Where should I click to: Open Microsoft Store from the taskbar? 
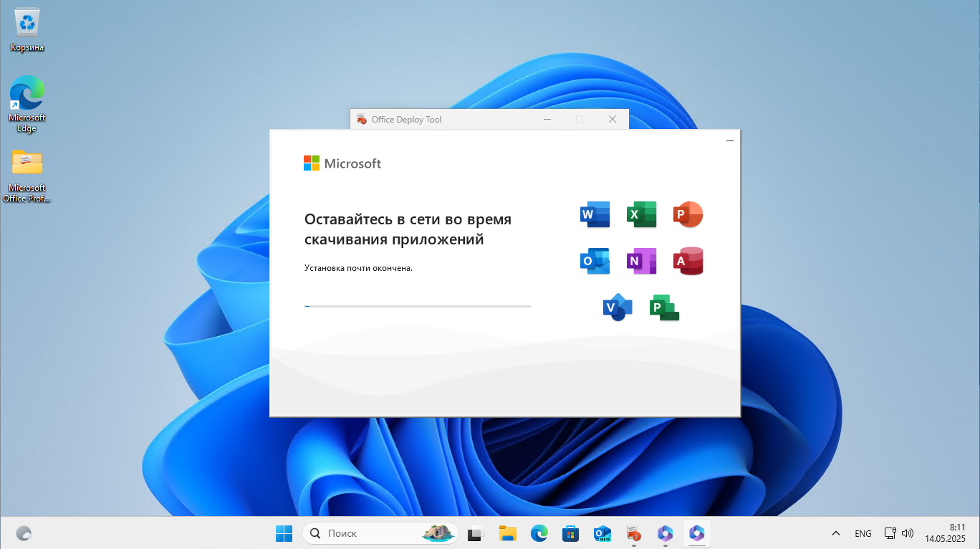[570, 533]
